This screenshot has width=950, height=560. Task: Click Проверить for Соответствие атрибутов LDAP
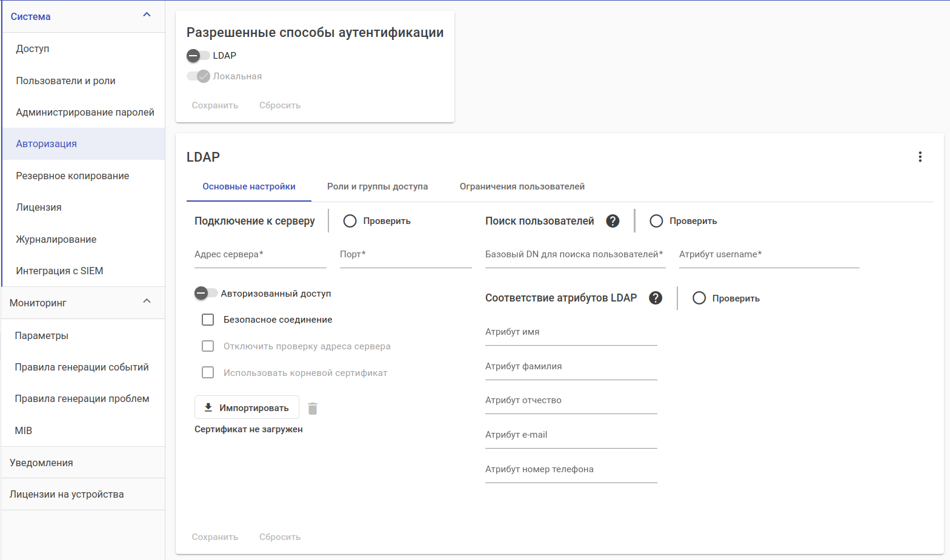click(x=726, y=298)
